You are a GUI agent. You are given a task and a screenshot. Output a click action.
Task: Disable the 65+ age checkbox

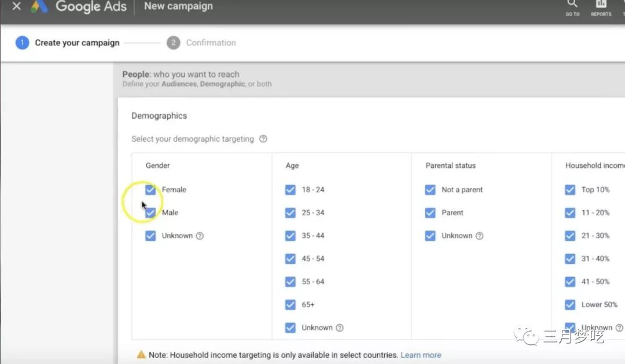point(291,305)
